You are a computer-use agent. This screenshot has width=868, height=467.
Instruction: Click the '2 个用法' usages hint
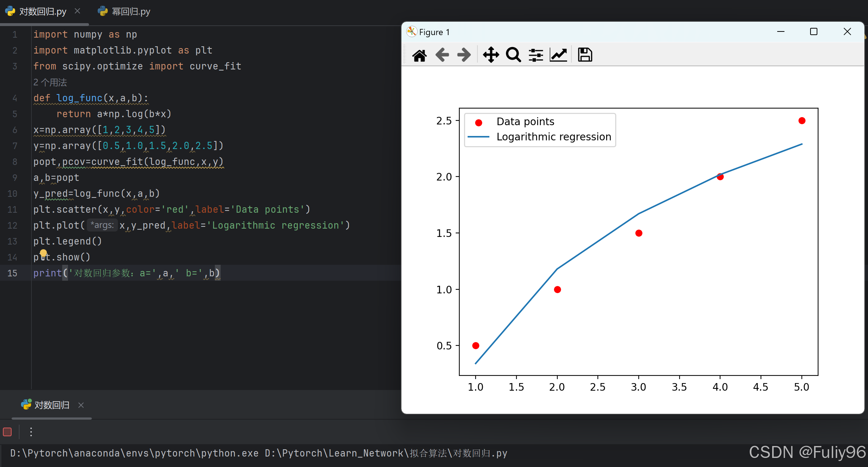click(50, 82)
